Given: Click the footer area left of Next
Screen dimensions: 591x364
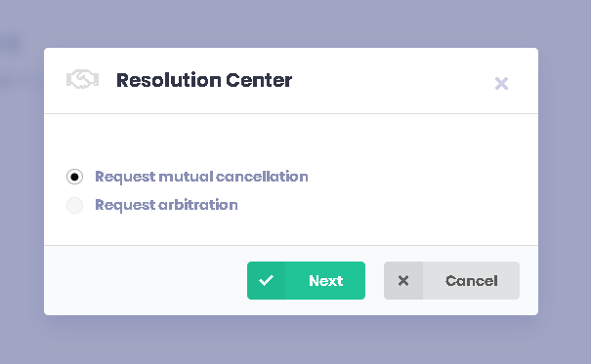Looking at the screenshot, I should click(146, 280).
